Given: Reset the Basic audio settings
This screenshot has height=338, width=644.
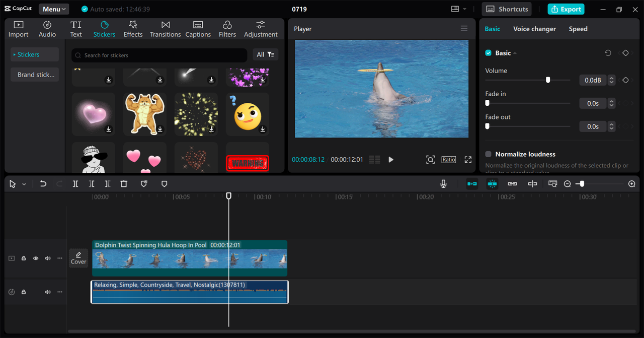Looking at the screenshot, I should pos(608,53).
